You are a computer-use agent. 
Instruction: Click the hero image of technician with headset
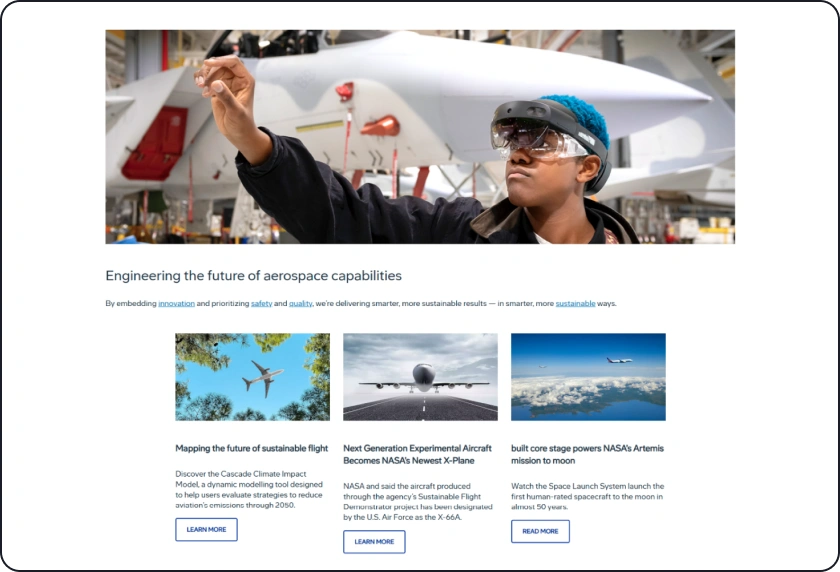(x=420, y=137)
